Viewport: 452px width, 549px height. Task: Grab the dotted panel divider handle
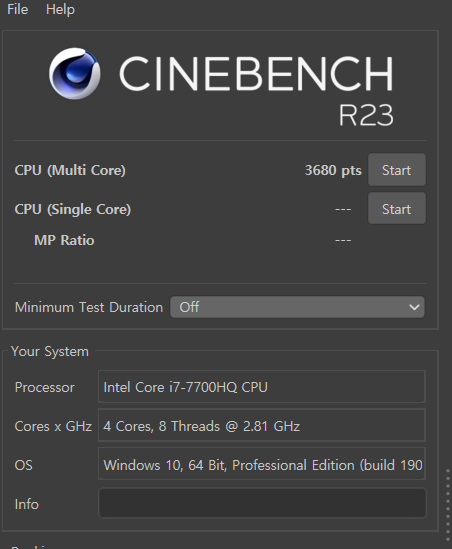(448, 505)
